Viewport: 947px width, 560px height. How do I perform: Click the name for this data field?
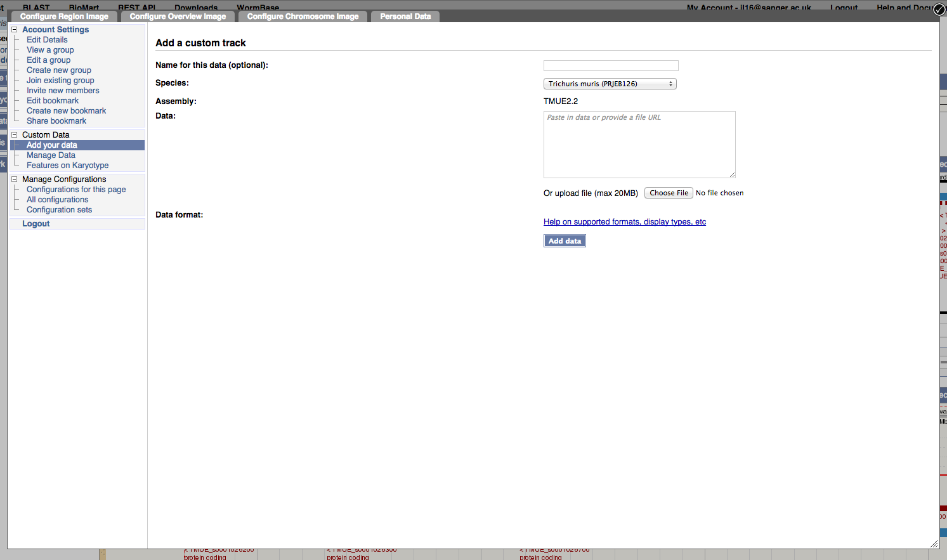[611, 66]
